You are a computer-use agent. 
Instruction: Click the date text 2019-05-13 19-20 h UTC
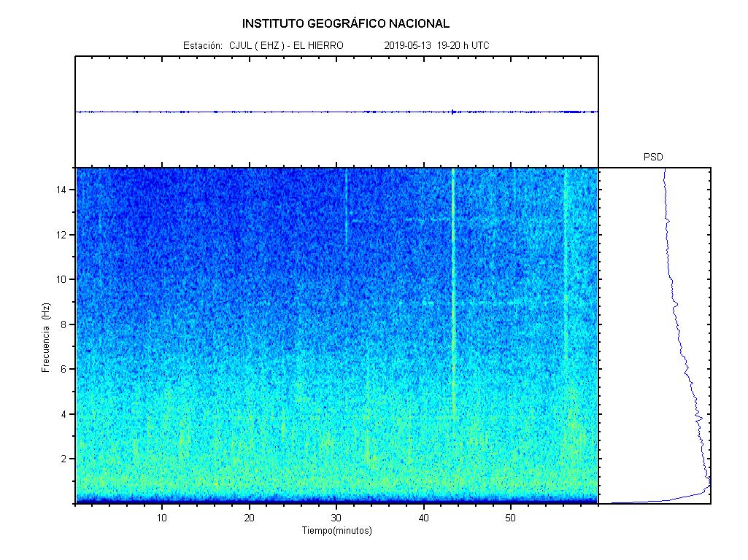[x=436, y=46]
